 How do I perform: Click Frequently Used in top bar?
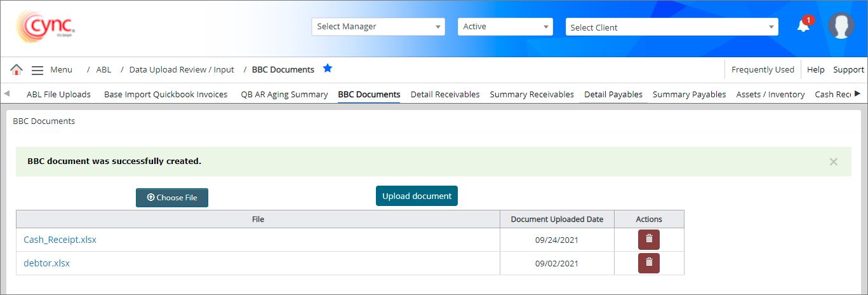pos(762,70)
